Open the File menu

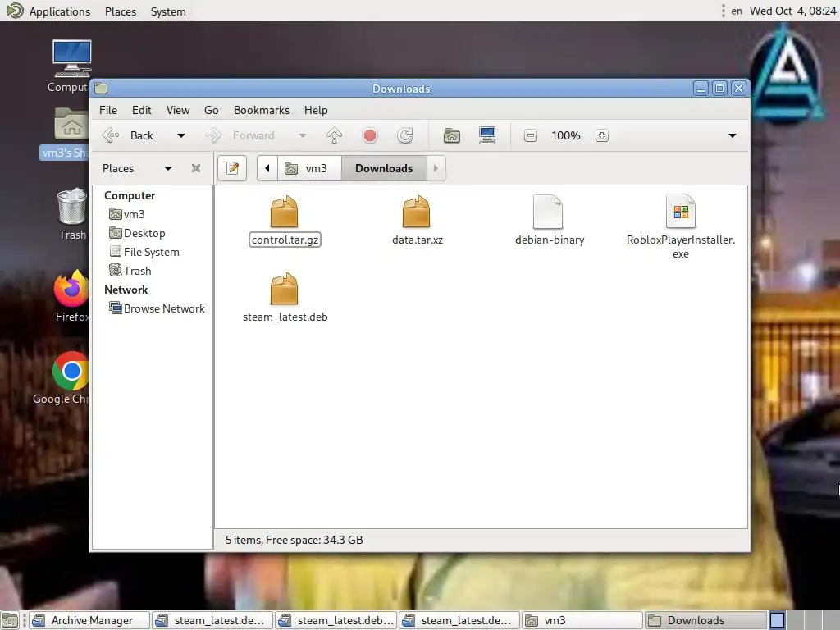point(108,110)
